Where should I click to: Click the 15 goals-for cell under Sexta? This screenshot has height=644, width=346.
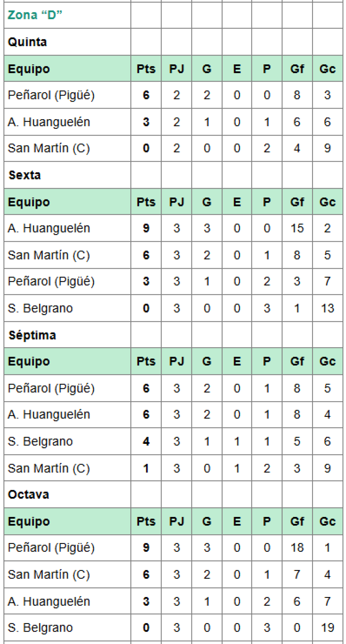[x=297, y=228]
